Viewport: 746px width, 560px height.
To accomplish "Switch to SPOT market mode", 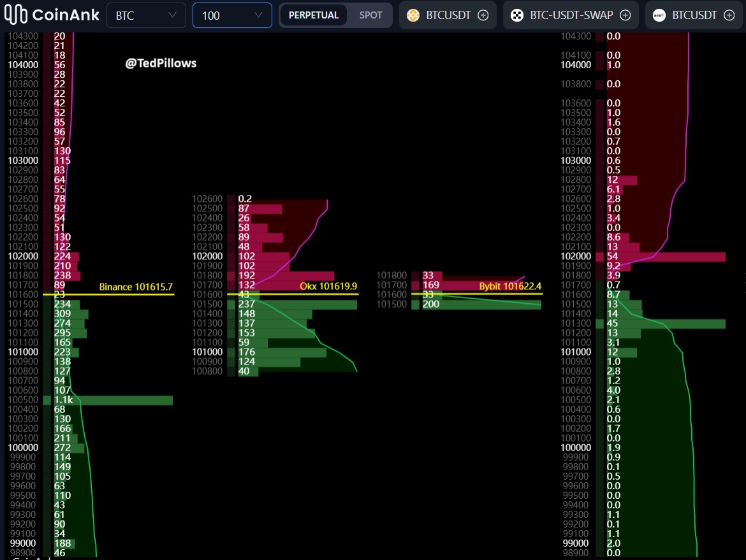I will click(x=370, y=15).
